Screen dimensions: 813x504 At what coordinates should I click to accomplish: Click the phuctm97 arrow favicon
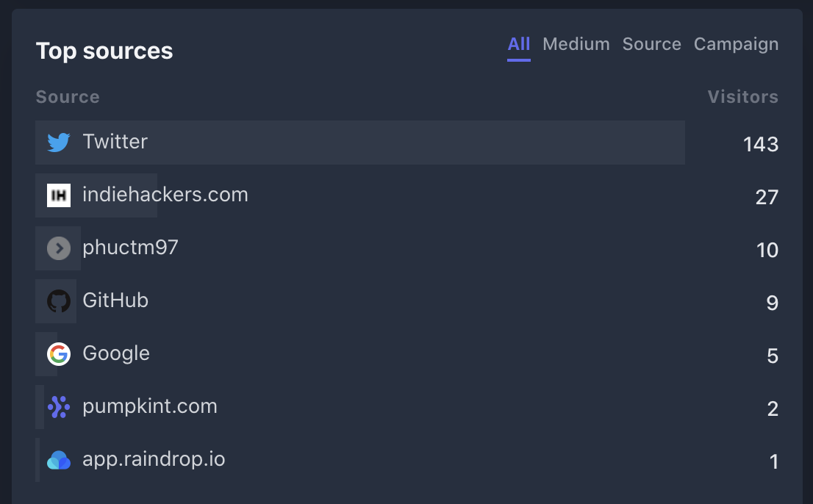59,248
